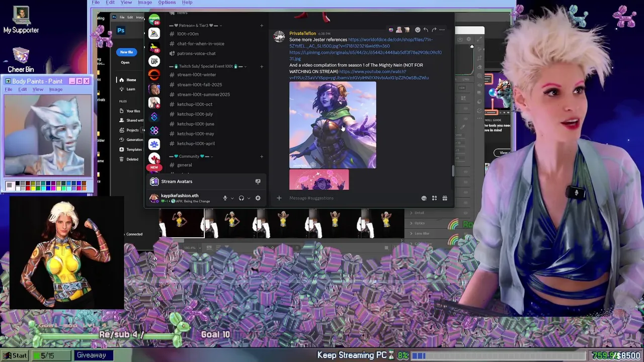
Task: Click the Forward arrow on the message
Action: tap(434, 30)
